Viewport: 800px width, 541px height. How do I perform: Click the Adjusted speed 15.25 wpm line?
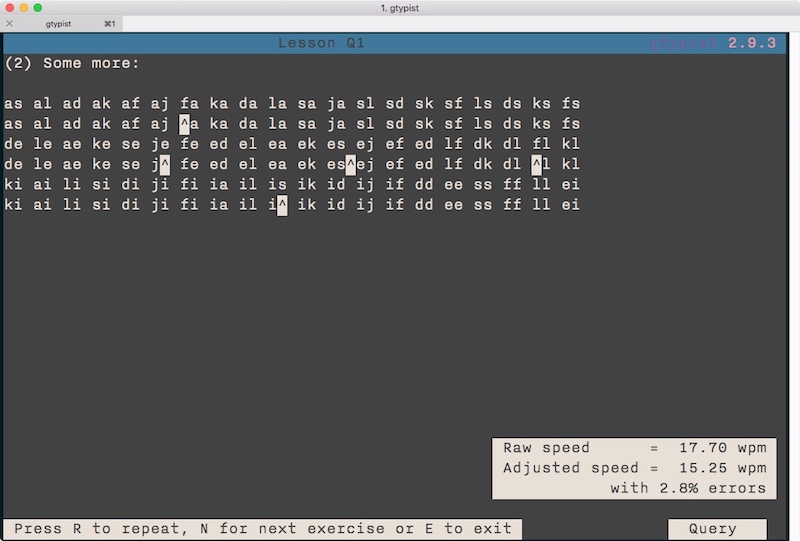634,468
